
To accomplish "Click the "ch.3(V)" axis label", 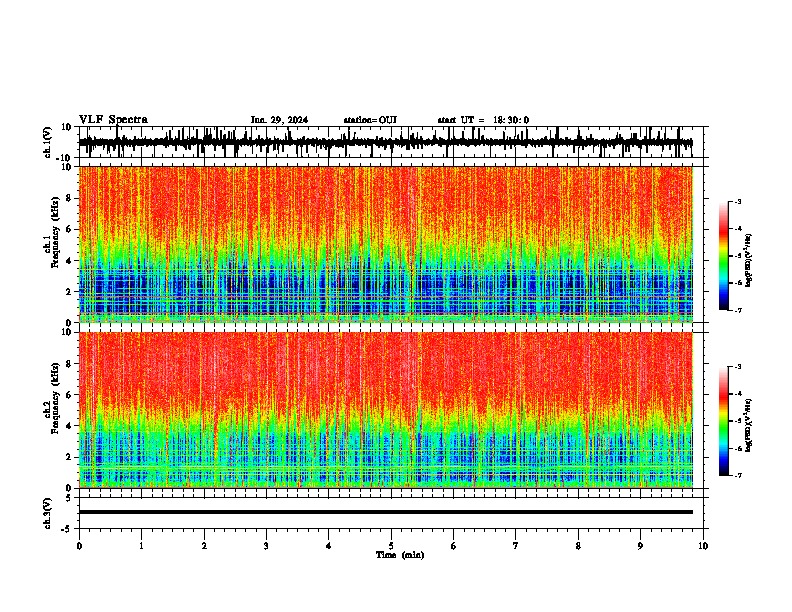I will pos(48,513).
